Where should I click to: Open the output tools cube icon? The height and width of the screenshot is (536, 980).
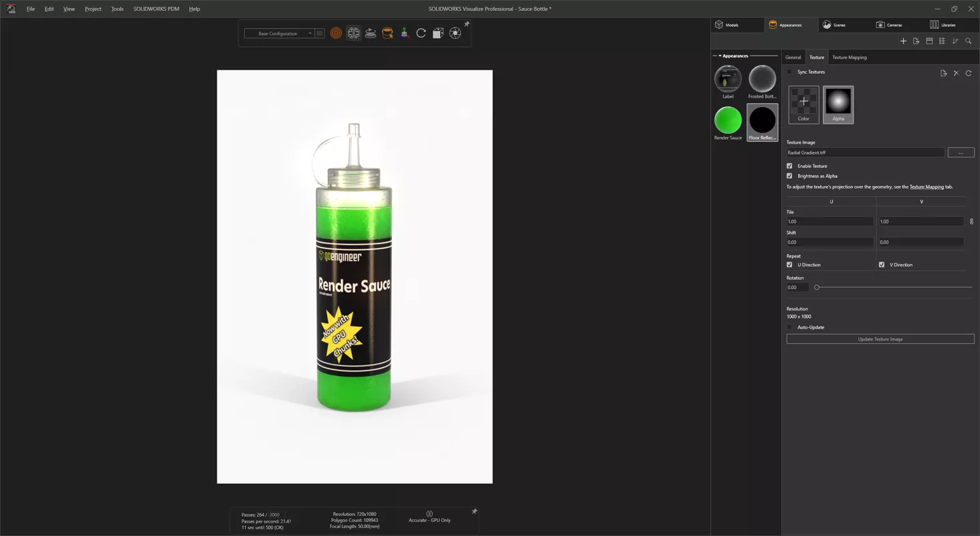438,33
